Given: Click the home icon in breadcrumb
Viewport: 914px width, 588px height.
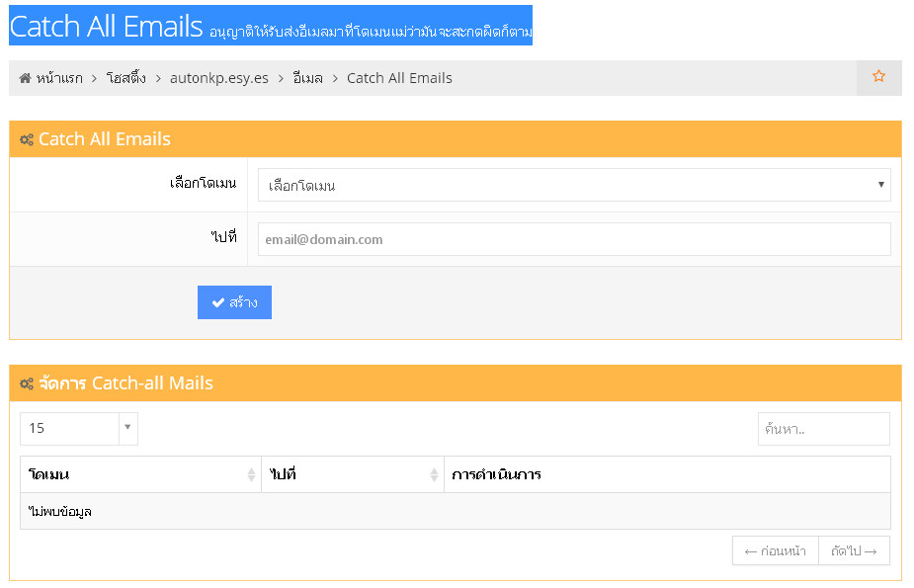Looking at the screenshot, I should click(25, 78).
